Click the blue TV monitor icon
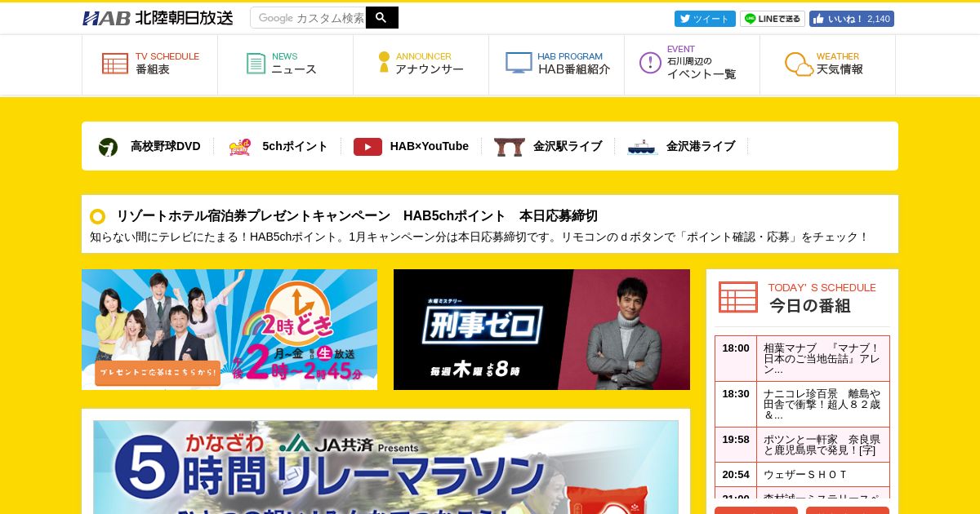Screen dimensions: 980x514 519,63
